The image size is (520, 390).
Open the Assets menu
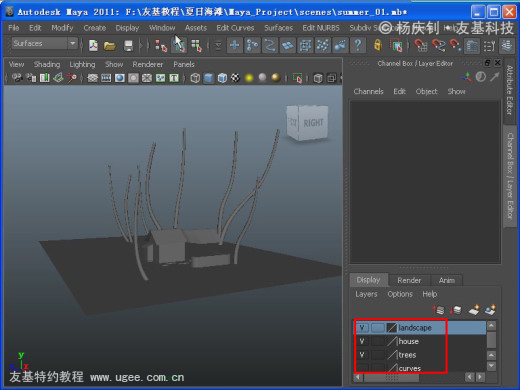196,28
